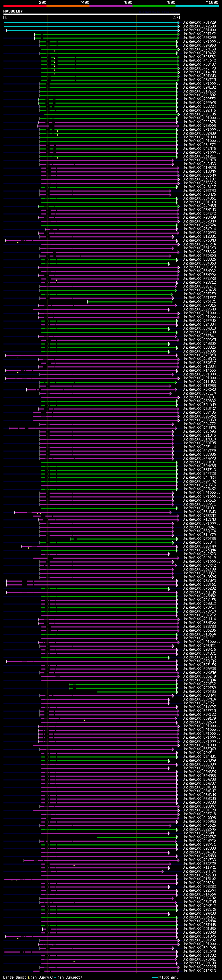The image size is (222, 980).
Task: Click the UniRef100_Q42624 entry
Action: pos(199,225)
